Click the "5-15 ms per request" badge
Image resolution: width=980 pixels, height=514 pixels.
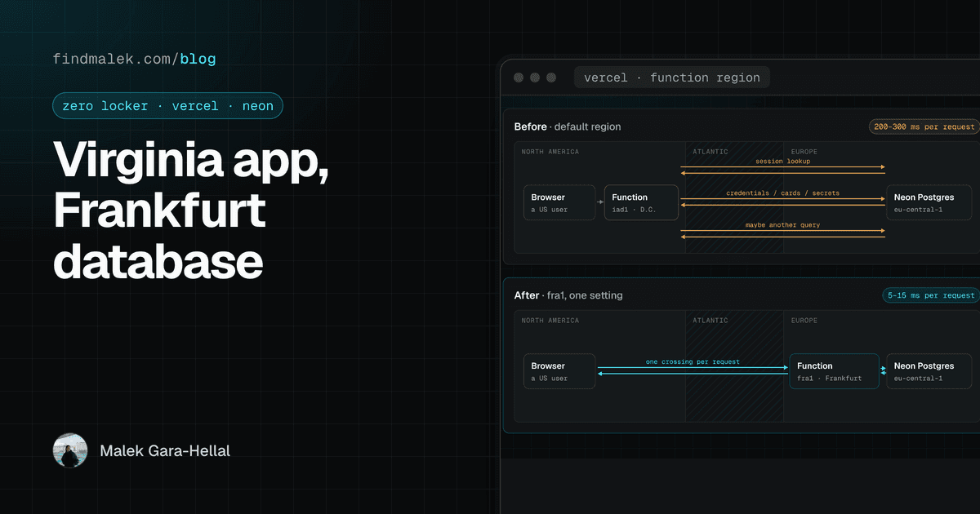pos(930,295)
